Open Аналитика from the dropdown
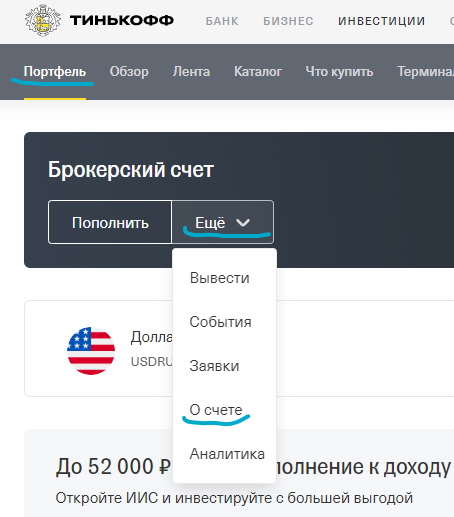Viewport: 454px width, 517px height. [227, 454]
